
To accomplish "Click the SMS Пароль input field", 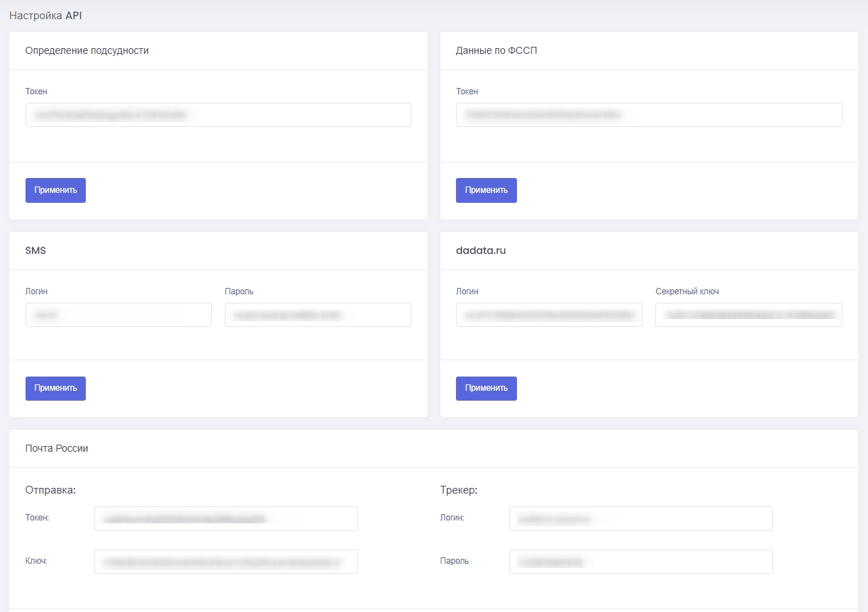I will tap(318, 315).
